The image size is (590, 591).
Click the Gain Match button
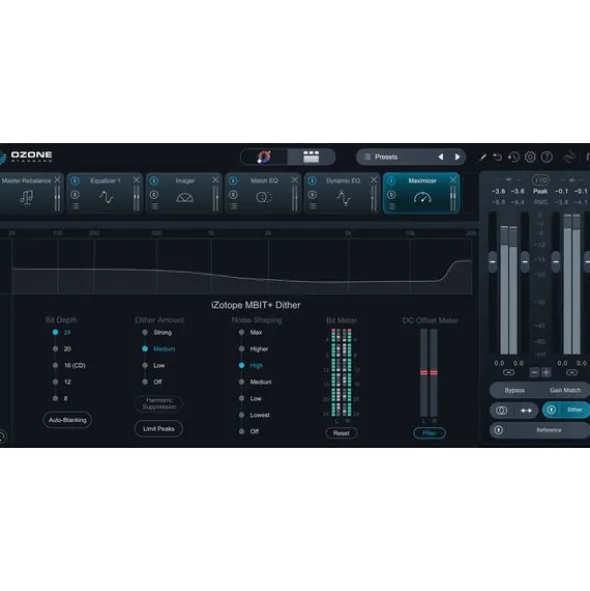[x=565, y=390]
